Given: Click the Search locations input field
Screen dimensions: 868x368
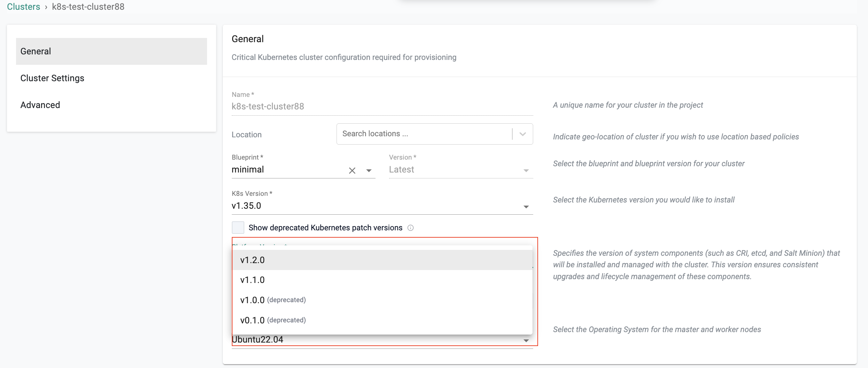Looking at the screenshot, I should 423,134.
